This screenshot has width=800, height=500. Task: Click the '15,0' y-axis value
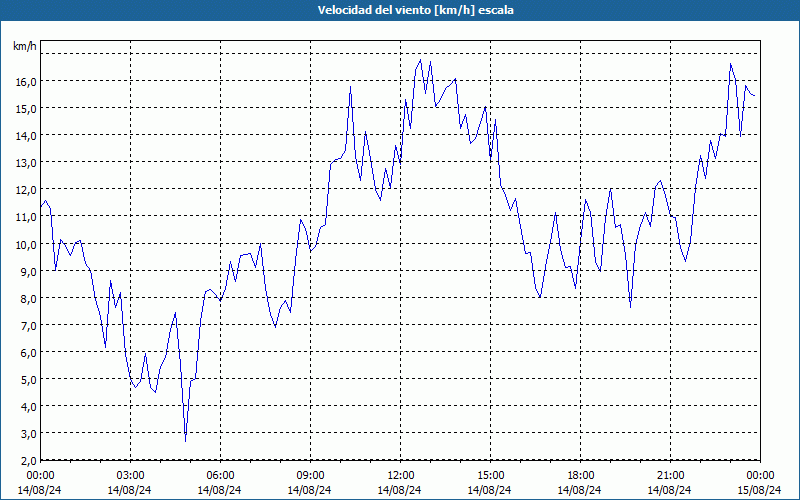[26, 109]
